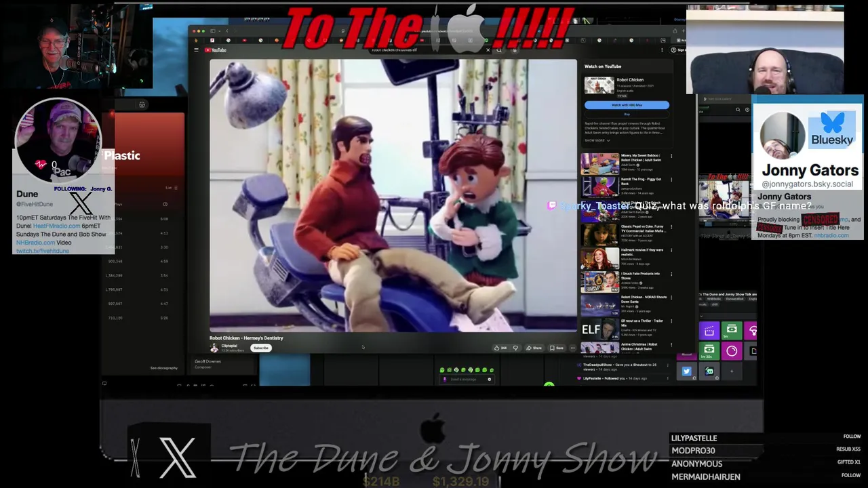The height and width of the screenshot is (488, 868).
Task: Open options menu for 'Hallmark movies' video
Action: pyautogui.click(x=671, y=250)
